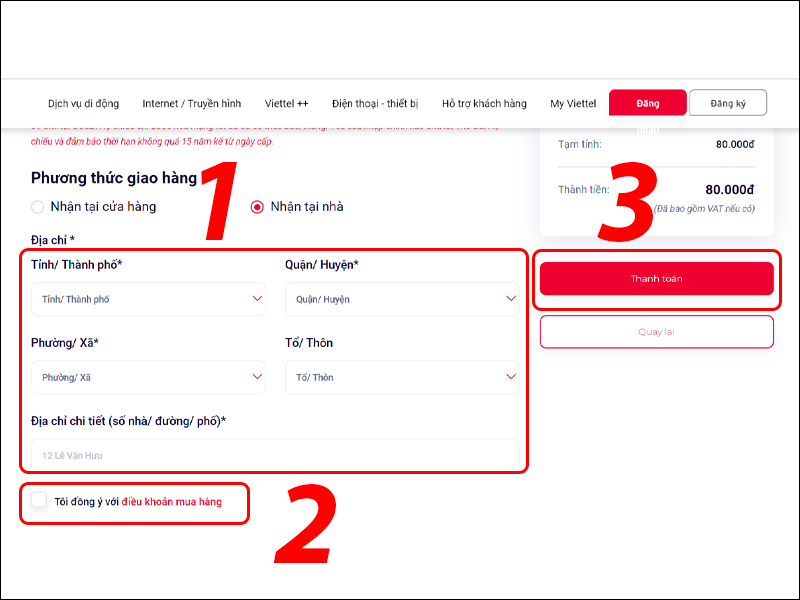Open the điều khoản mua hàng link

point(171,501)
